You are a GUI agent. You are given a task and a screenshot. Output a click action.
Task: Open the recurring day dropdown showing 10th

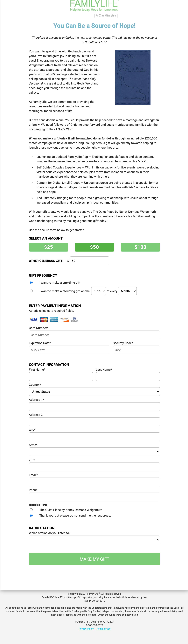click(x=99, y=291)
